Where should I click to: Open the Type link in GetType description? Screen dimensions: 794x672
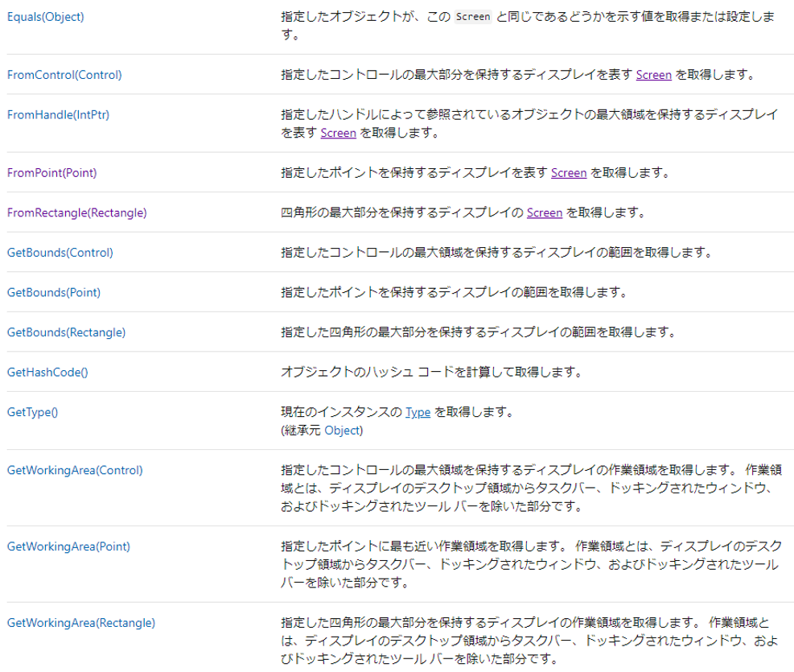pyautogui.click(x=417, y=411)
